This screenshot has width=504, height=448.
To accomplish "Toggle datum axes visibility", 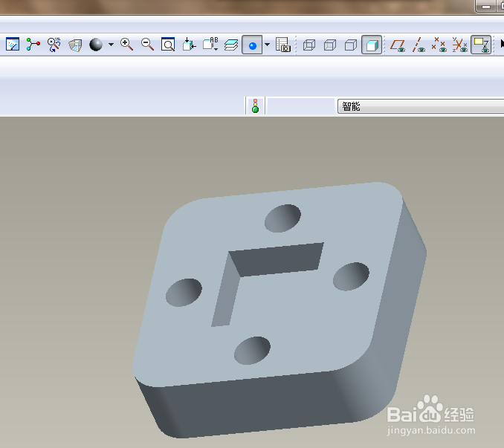I will 419,45.
